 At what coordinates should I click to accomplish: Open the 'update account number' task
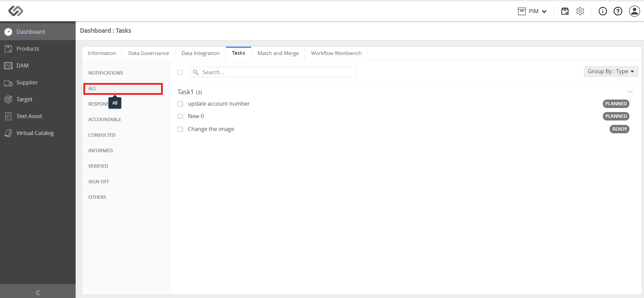[x=218, y=104]
